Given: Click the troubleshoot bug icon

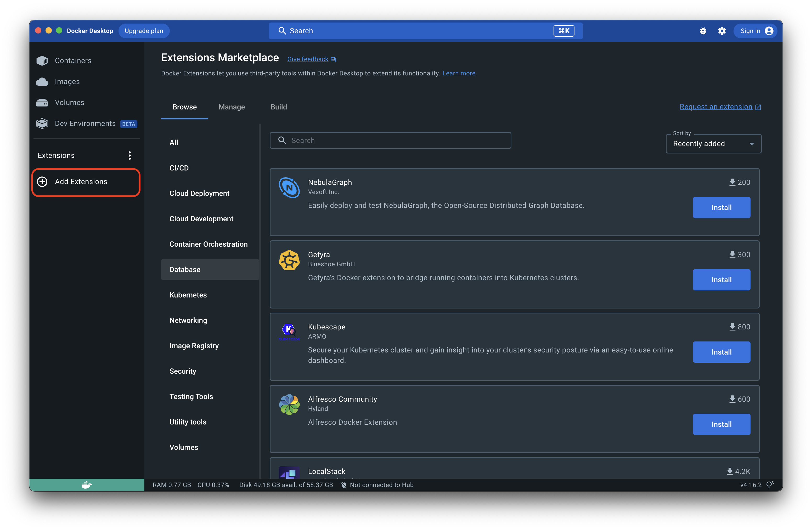Looking at the screenshot, I should (x=703, y=31).
